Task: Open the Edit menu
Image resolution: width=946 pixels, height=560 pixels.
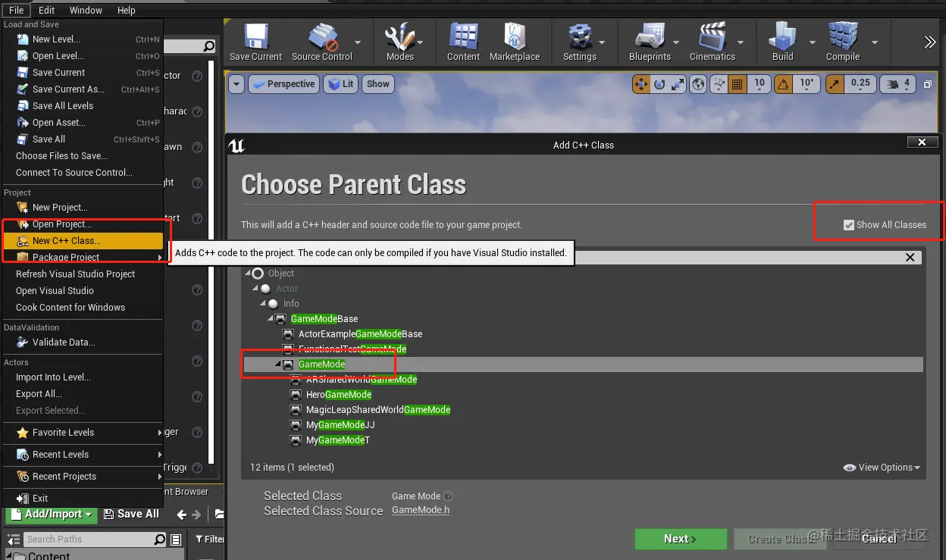Action: click(47, 10)
